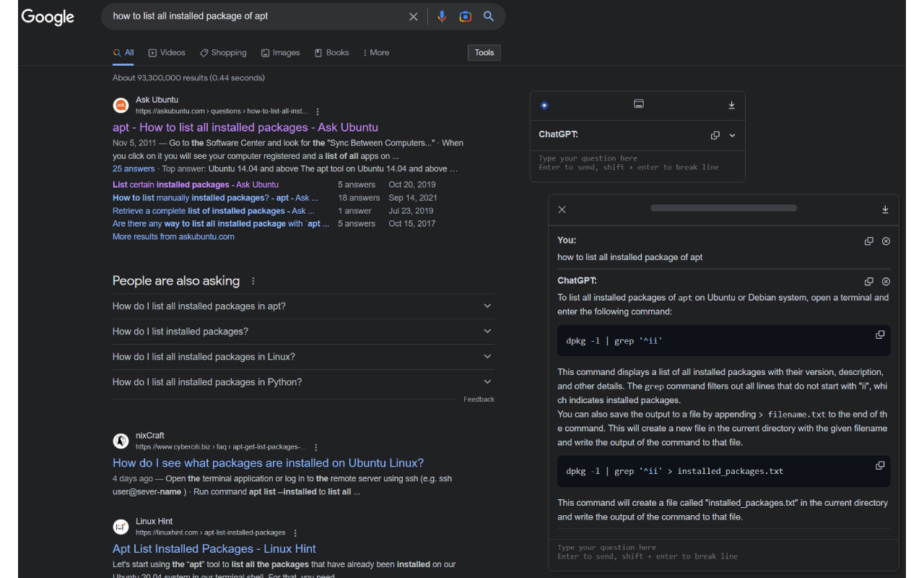Open three-dot menu next to Ask Ubuntu result
924x578 pixels.
coord(318,111)
